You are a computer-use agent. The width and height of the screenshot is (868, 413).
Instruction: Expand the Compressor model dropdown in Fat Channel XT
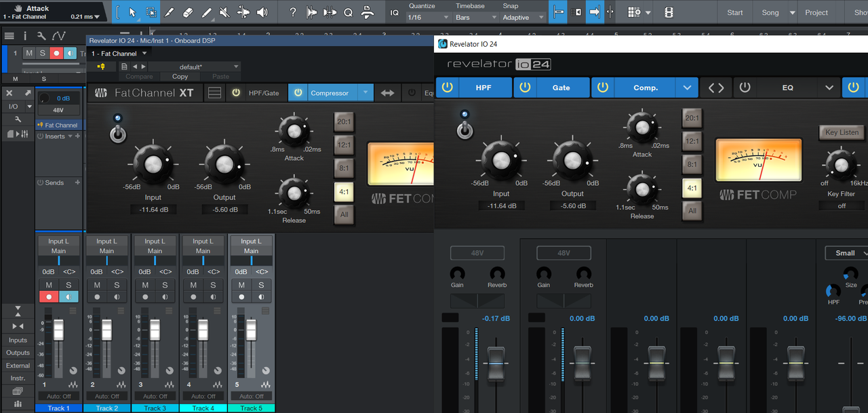click(x=366, y=93)
